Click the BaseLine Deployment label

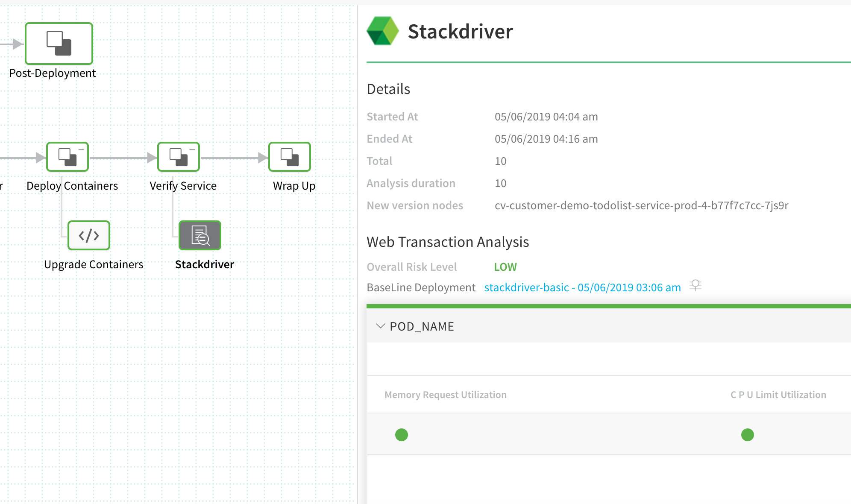coord(421,287)
